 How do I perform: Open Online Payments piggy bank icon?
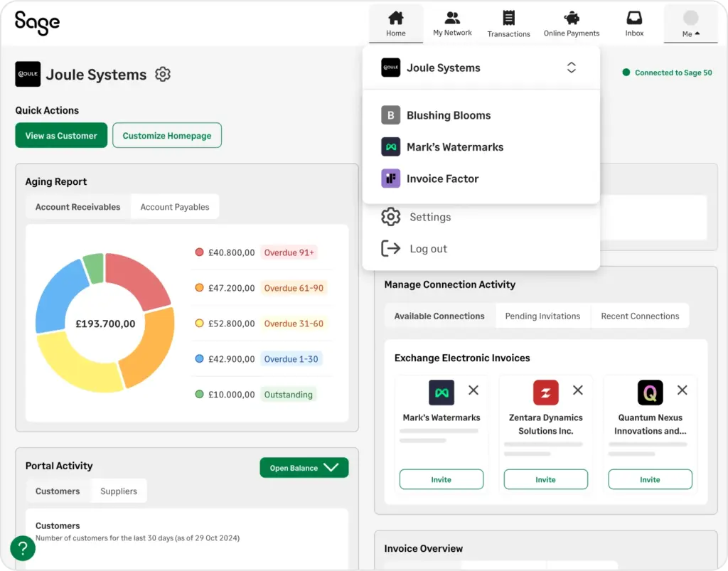coord(571,18)
